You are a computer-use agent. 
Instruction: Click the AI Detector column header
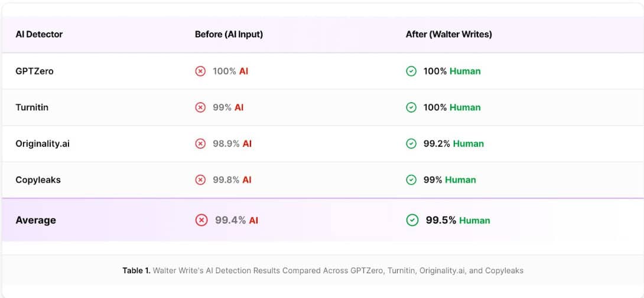39,34
